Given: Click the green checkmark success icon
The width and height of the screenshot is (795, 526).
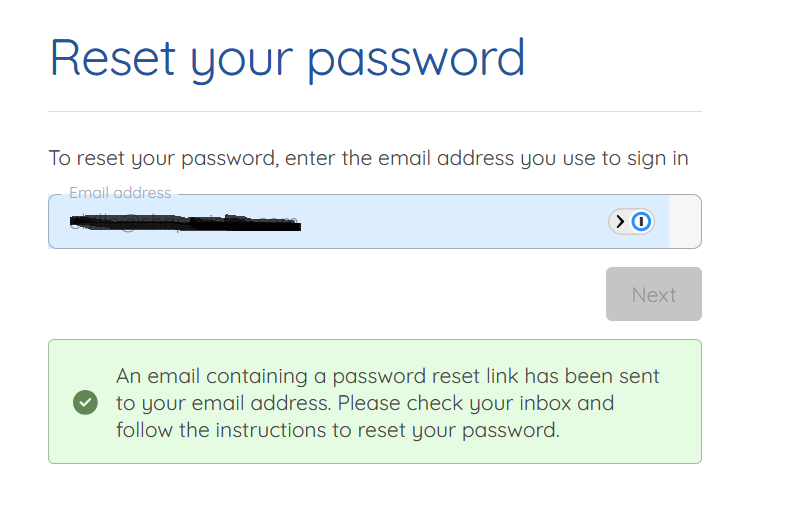Looking at the screenshot, I should [85, 403].
